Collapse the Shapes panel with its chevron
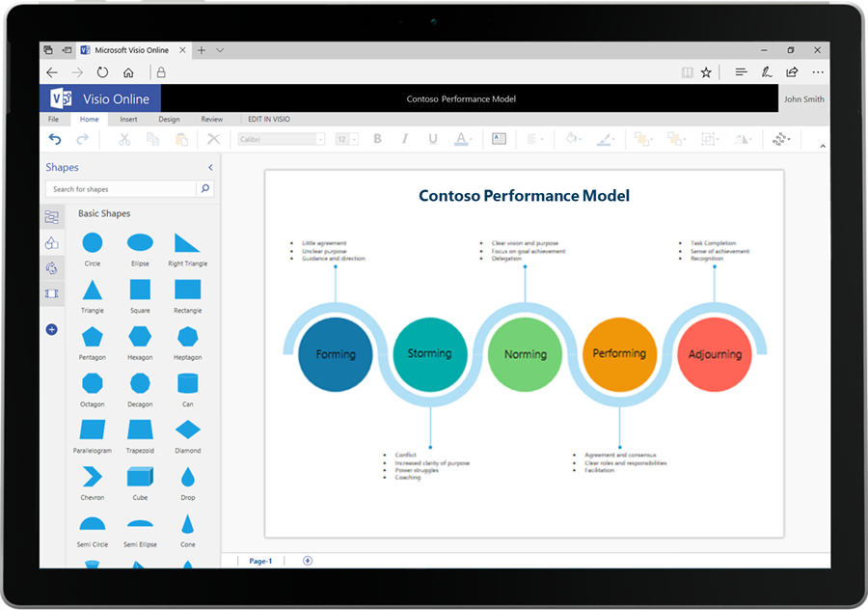Viewport: 868px width, 610px height. [x=210, y=167]
